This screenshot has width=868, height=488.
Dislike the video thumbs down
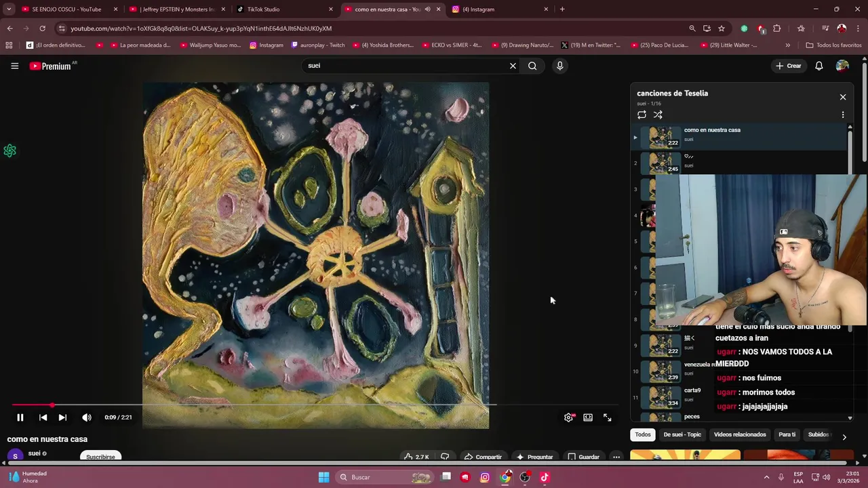click(x=445, y=457)
